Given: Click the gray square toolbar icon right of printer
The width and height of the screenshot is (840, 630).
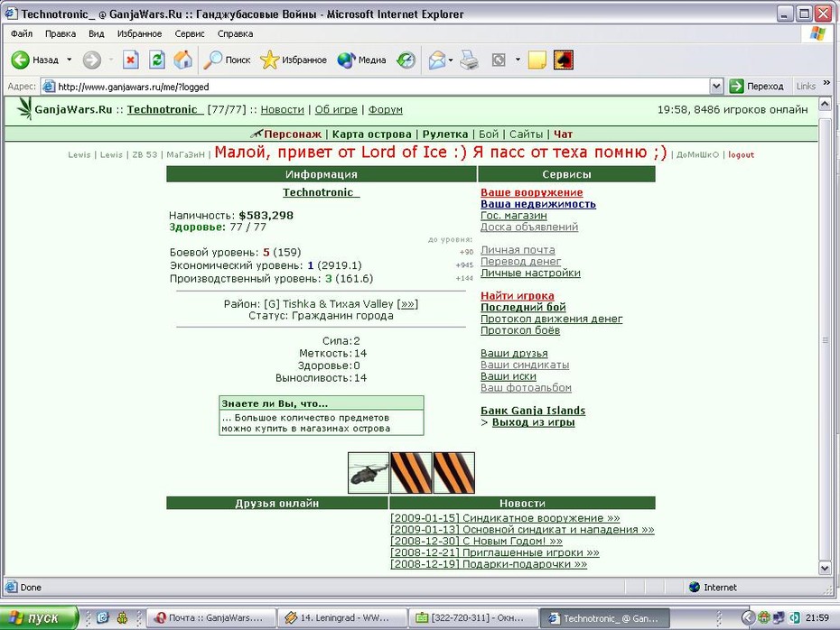Looking at the screenshot, I should (499, 60).
